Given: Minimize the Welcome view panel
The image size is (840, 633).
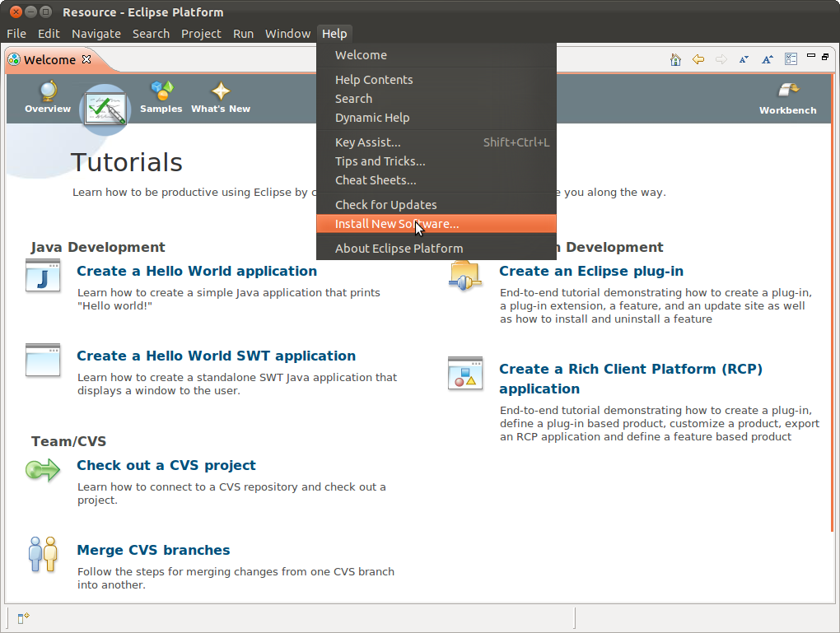Looking at the screenshot, I should [x=811, y=55].
